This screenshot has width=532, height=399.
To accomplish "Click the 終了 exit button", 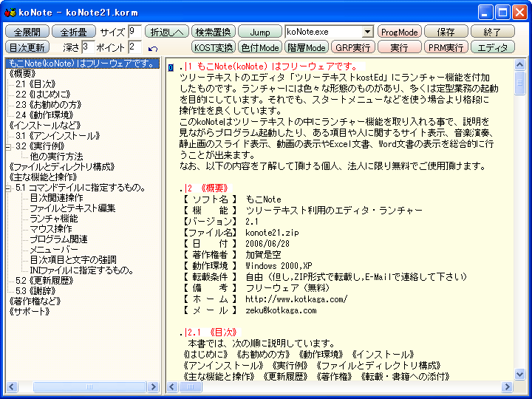I will (492, 32).
